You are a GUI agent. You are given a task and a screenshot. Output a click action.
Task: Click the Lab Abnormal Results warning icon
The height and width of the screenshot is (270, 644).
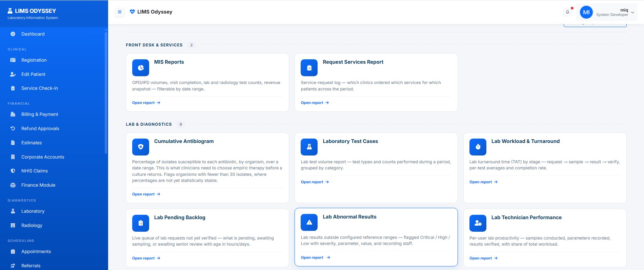point(309,223)
